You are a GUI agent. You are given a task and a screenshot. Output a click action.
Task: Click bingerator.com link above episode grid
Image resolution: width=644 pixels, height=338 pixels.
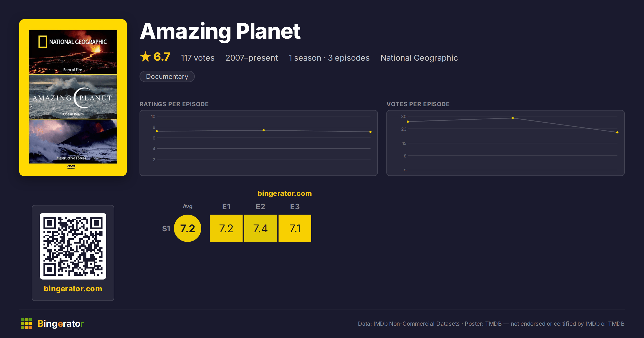(285, 193)
